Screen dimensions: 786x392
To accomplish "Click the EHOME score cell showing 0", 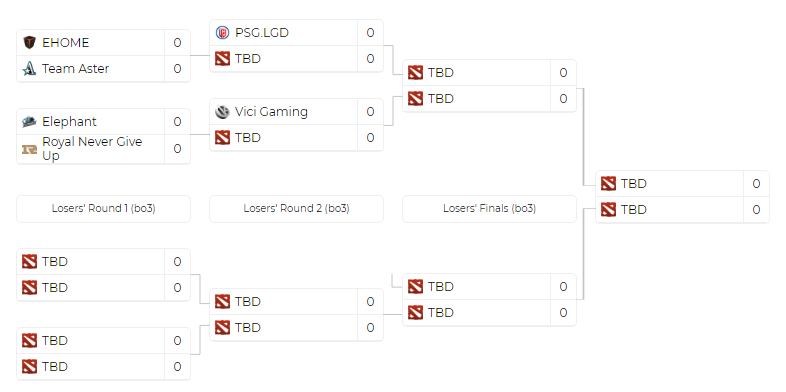I will 177,43.
